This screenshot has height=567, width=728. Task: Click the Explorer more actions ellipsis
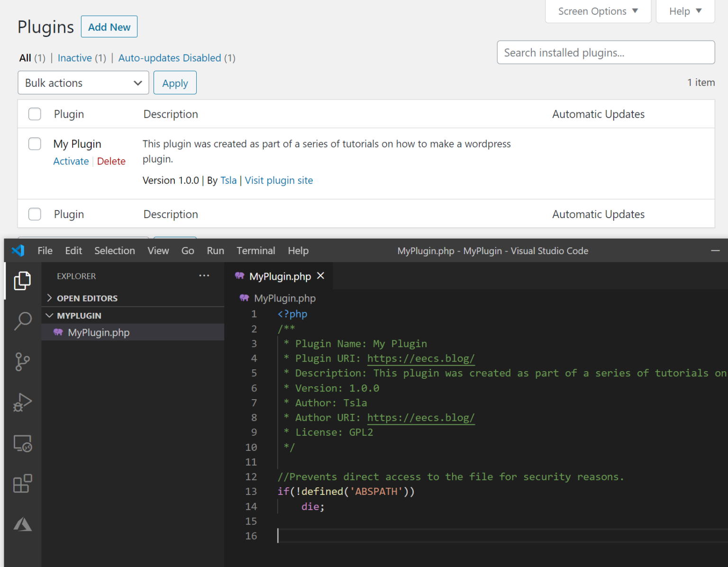click(204, 275)
